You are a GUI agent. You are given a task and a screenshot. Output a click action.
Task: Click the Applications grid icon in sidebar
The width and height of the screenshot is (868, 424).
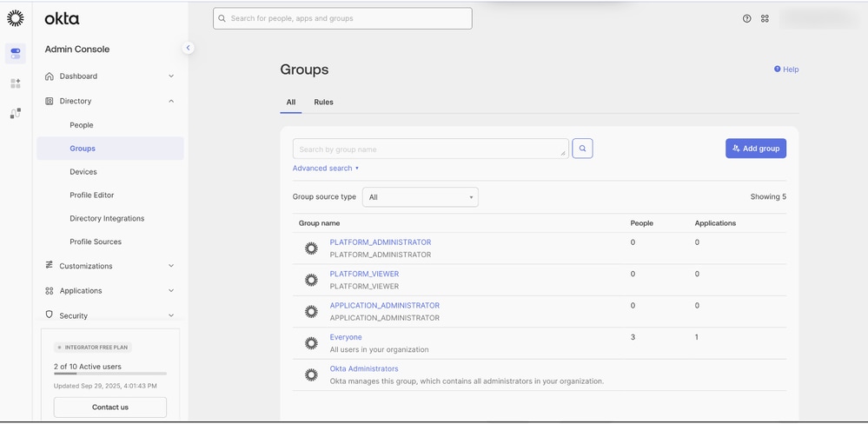(x=50, y=290)
